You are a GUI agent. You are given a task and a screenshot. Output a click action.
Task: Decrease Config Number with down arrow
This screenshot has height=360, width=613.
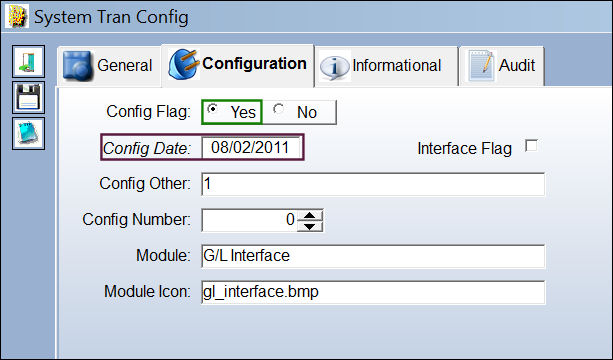pos(310,226)
